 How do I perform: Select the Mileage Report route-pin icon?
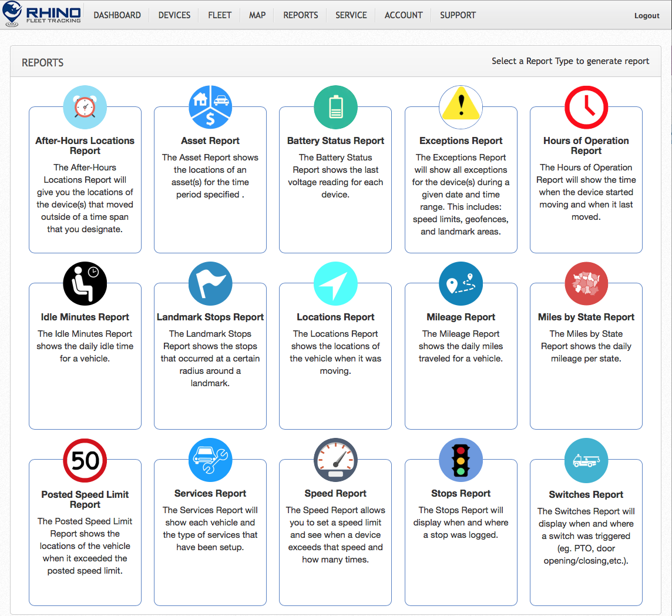[x=461, y=283]
